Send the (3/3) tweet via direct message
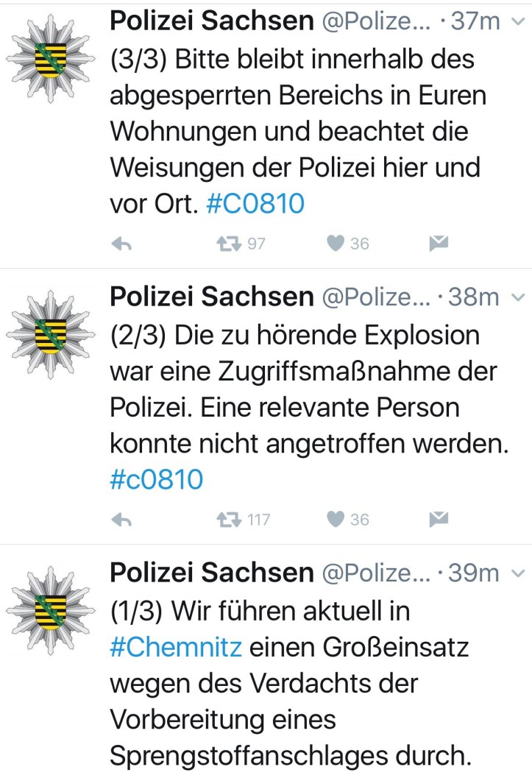 pos(439,243)
